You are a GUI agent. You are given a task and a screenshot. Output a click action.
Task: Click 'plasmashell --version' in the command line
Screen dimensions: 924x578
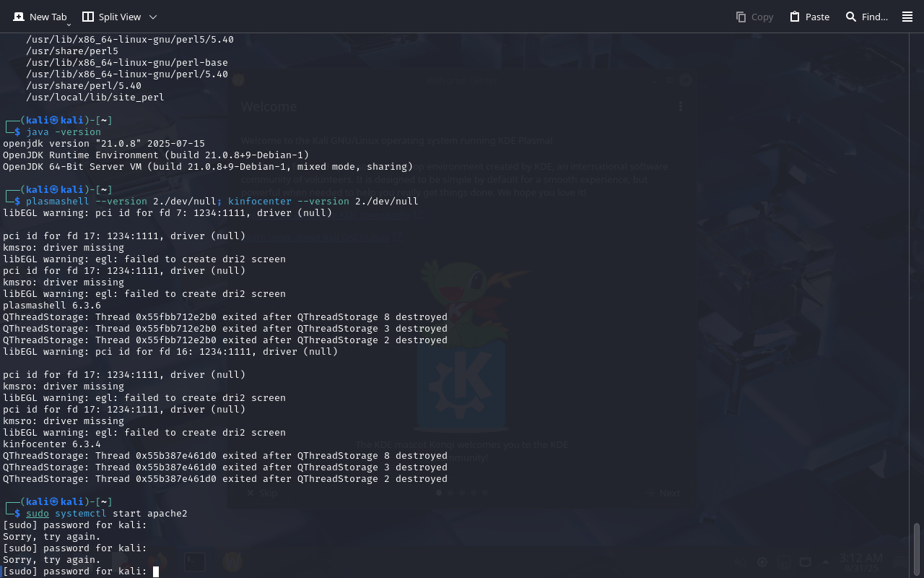pos(87,202)
